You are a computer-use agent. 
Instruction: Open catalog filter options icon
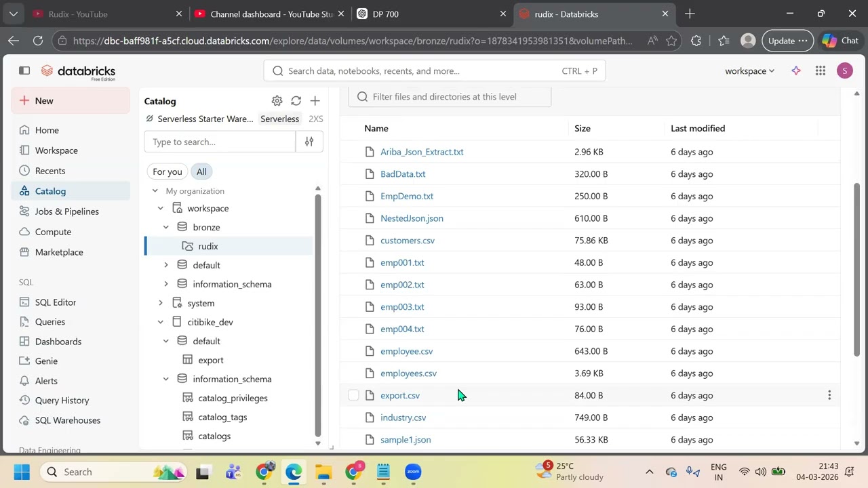(309, 142)
